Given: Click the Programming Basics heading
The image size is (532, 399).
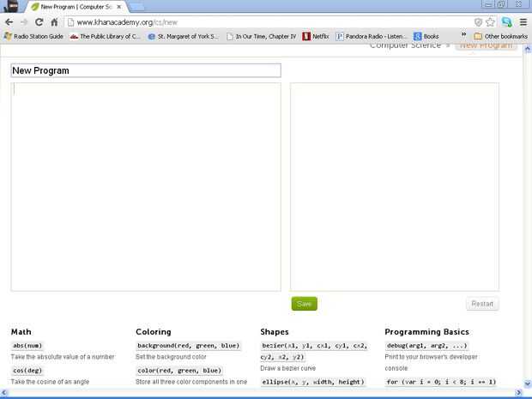Looking at the screenshot, I should coord(426,332).
